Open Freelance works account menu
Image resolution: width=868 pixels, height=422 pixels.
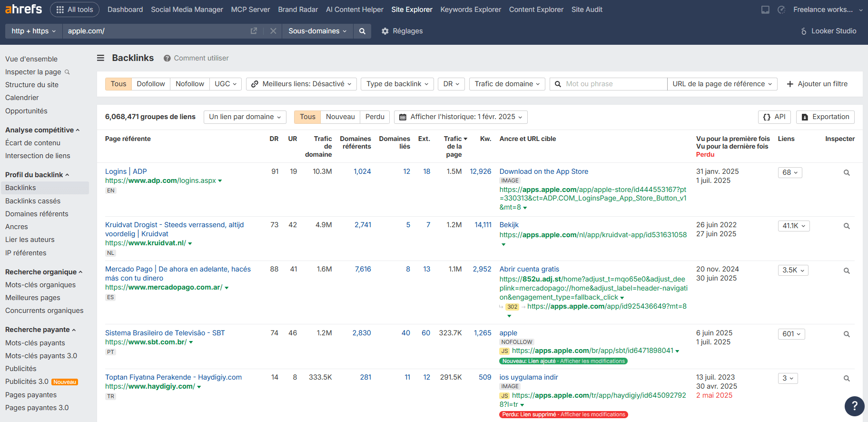(828, 10)
